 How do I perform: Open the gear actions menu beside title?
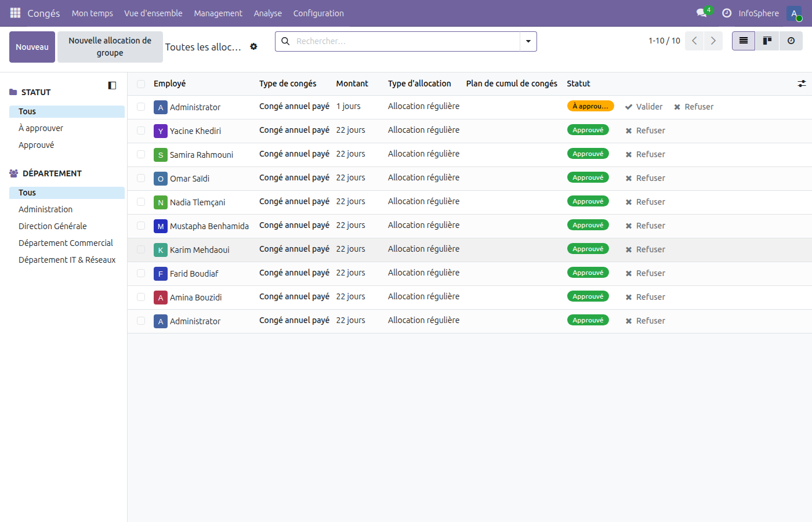[x=253, y=46]
